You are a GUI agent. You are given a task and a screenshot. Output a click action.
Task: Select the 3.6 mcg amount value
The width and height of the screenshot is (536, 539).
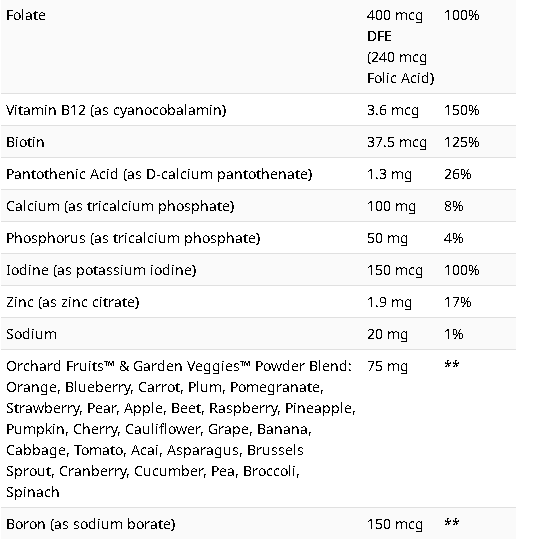pyautogui.click(x=393, y=110)
